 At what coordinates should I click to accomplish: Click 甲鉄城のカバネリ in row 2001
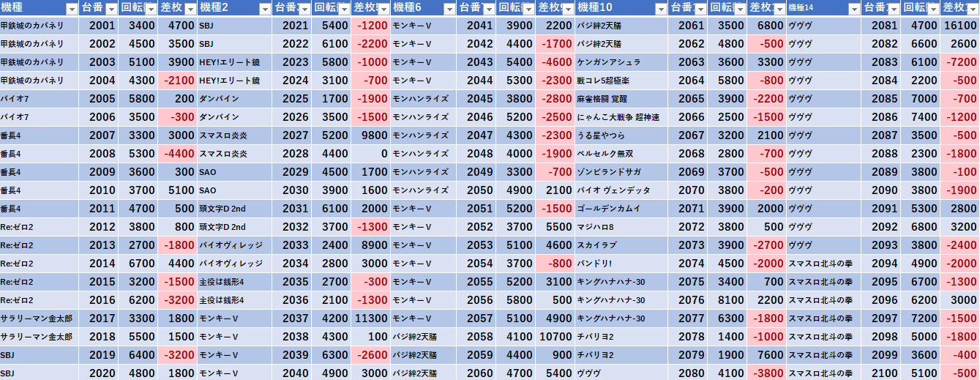pyautogui.click(x=40, y=26)
